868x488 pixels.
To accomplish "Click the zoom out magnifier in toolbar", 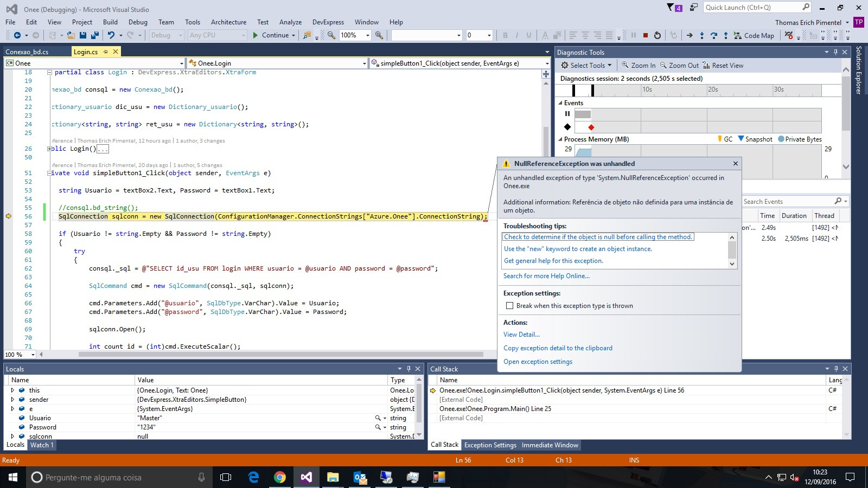I will (x=331, y=35).
